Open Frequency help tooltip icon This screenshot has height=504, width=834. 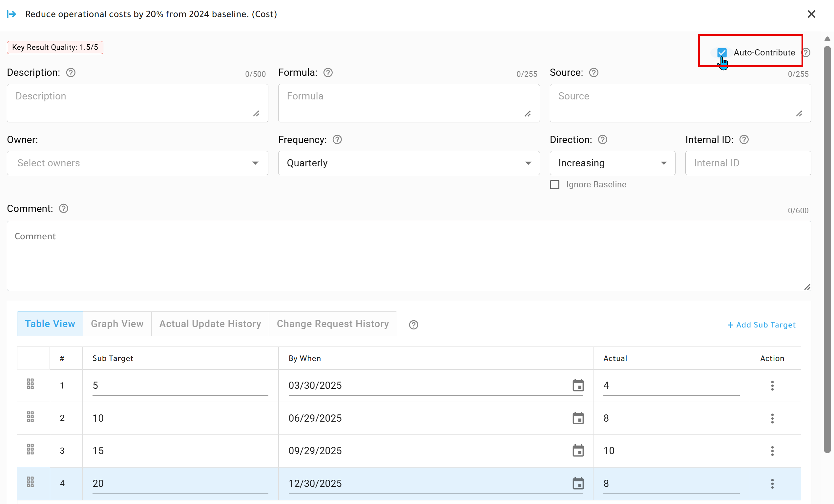point(337,139)
